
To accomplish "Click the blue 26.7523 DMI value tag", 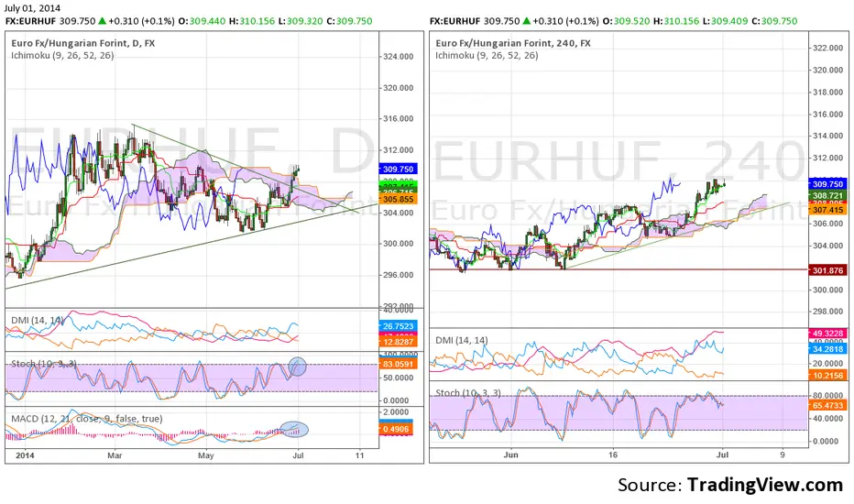I will coord(398,326).
